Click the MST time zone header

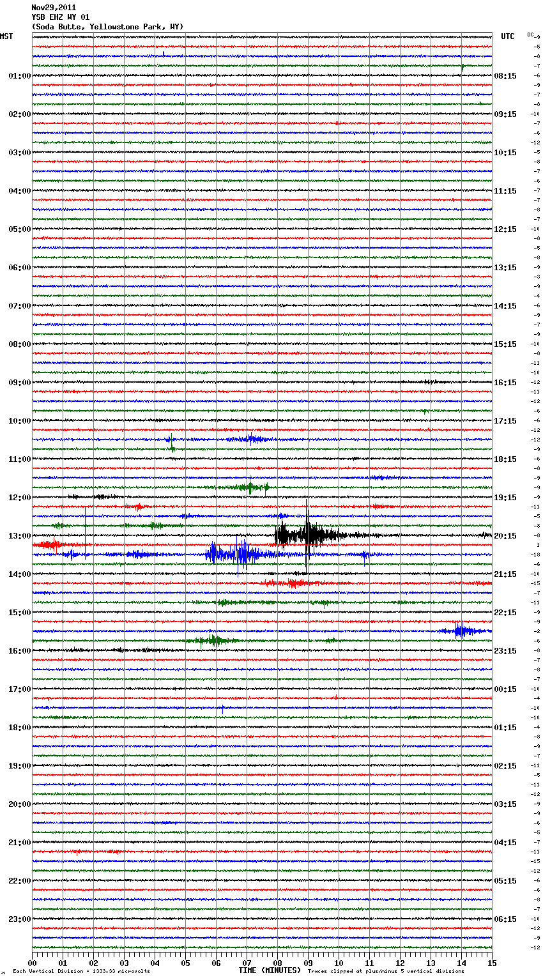tap(6, 36)
